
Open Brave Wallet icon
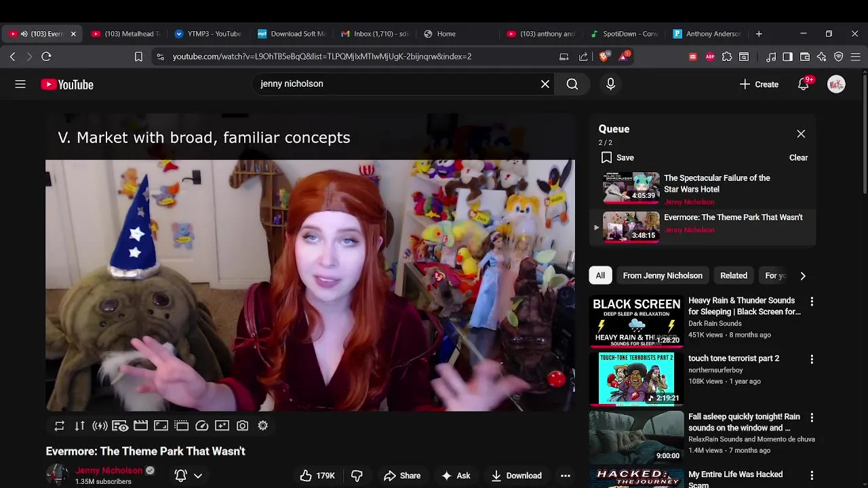(805, 57)
